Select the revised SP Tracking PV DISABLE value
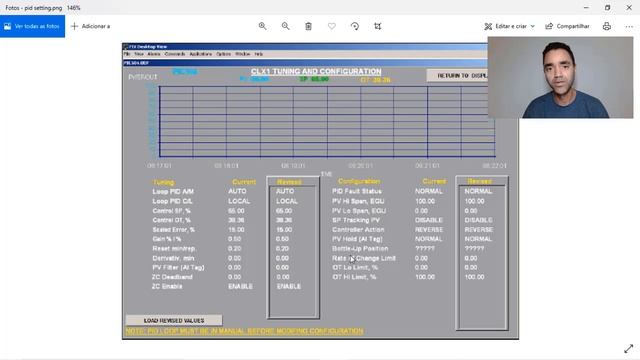 (478, 220)
